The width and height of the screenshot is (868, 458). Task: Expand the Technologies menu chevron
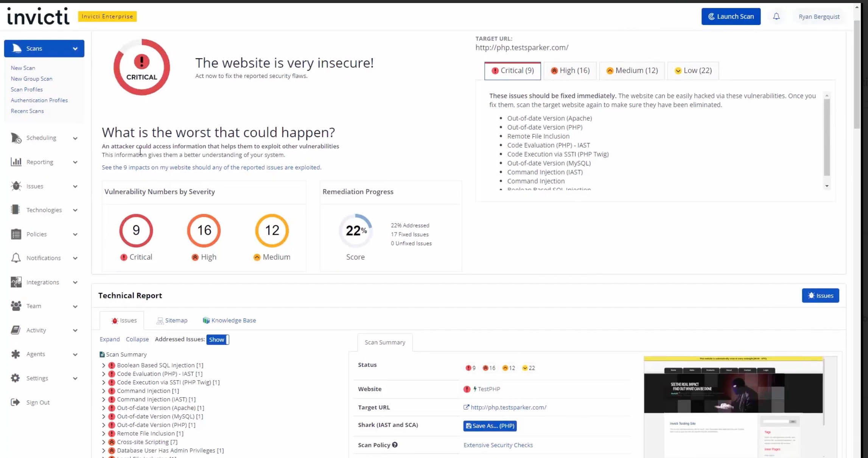click(x=75, y=210)
